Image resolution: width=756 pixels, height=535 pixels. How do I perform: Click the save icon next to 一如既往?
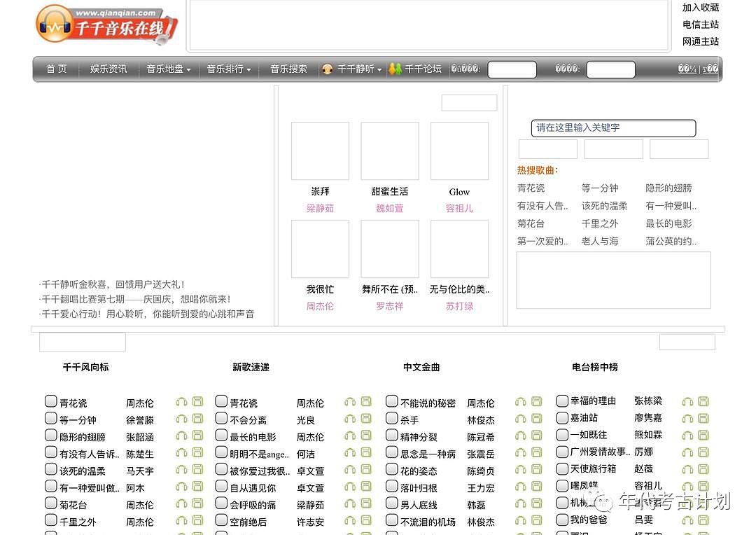tap(703, 435)
